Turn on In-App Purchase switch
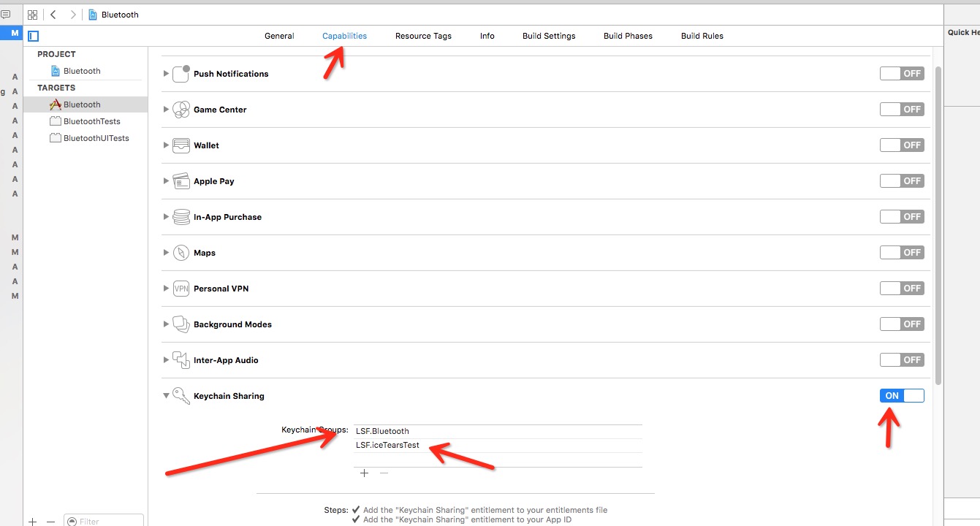This screenshot has width=980, height=526. (902, 217)
